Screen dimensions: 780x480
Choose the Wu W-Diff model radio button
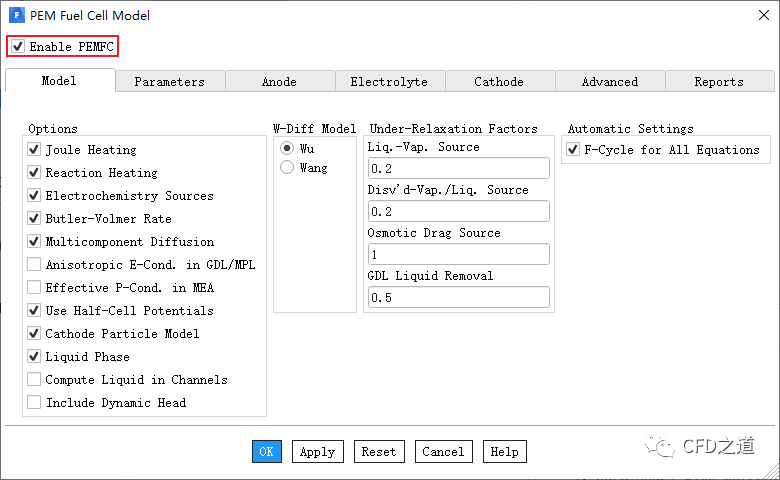pyautogui.click(x=287, y=148)
